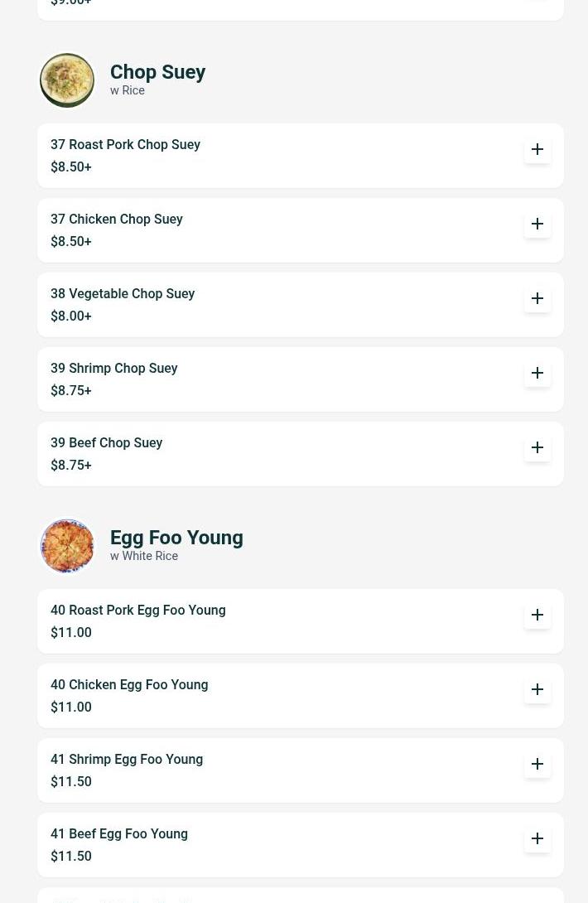This screenshot has width=588, height=903.
Task: Click the $11.50 price of Beef Egg Foo Young
Action: pyautogui.click(x=71, y=856)
